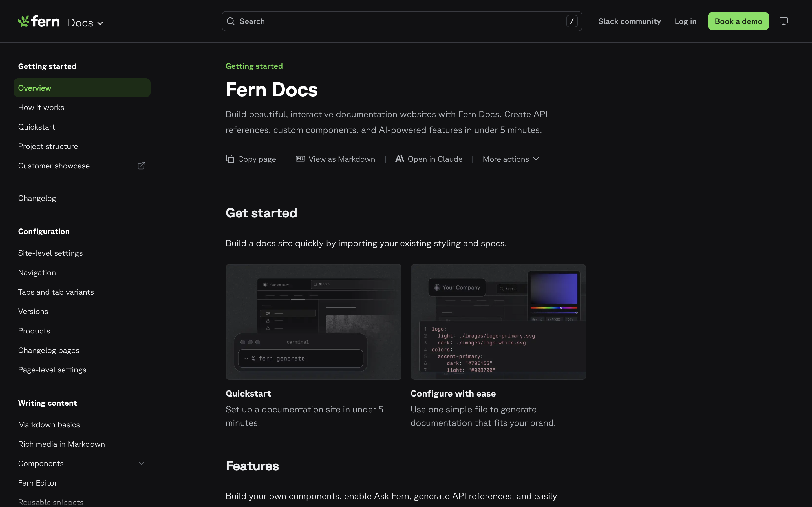Expand the Components section in sidebar

(141, 463)
